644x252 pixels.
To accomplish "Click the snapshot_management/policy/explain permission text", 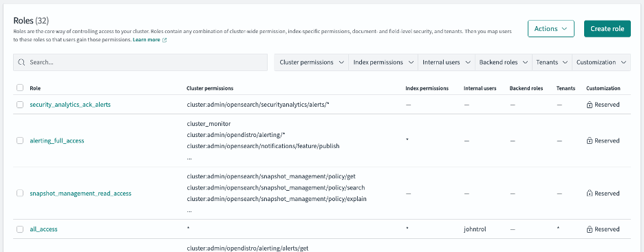I will (x=277, y=199).
